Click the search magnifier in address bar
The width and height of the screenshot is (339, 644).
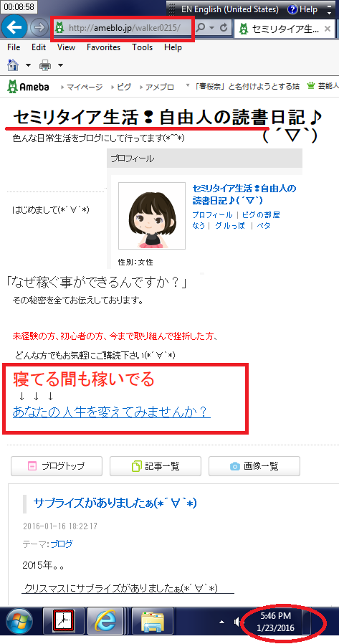(x=201, y=27)
